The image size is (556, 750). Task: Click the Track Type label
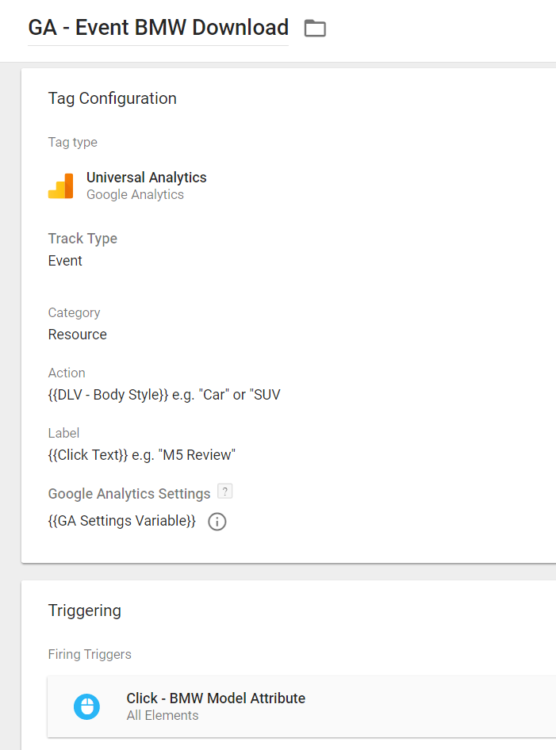pos(82,239)
